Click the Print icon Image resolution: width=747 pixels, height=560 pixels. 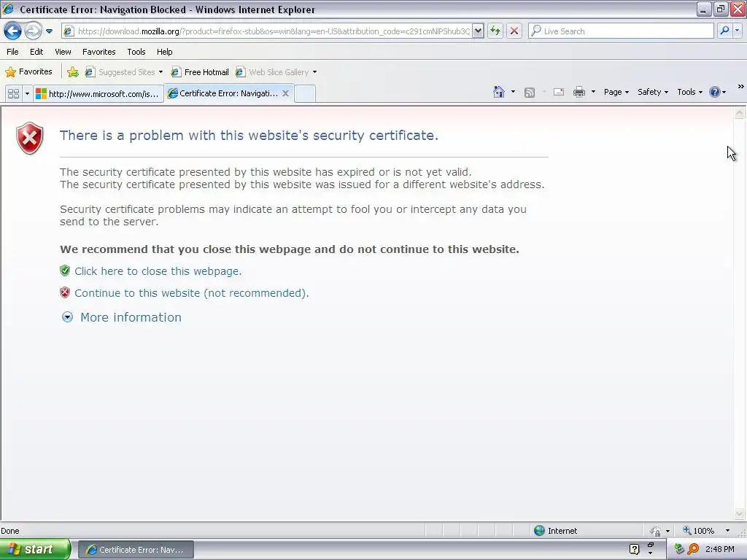[578, 92]
